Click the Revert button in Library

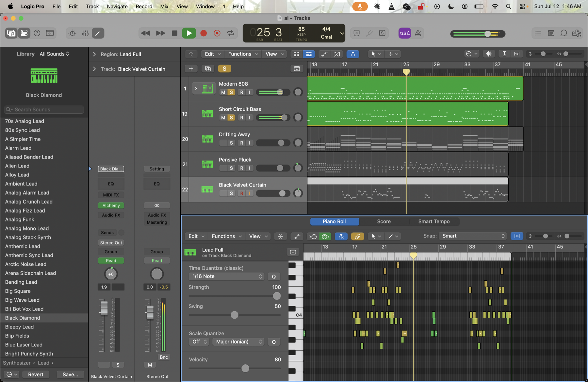coord(36,374)
